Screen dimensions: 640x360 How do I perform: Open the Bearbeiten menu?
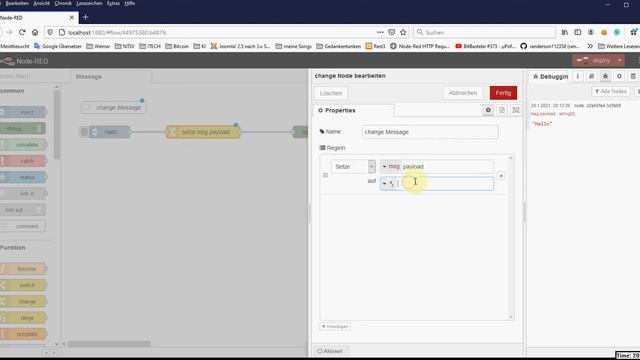click(17, 3)
